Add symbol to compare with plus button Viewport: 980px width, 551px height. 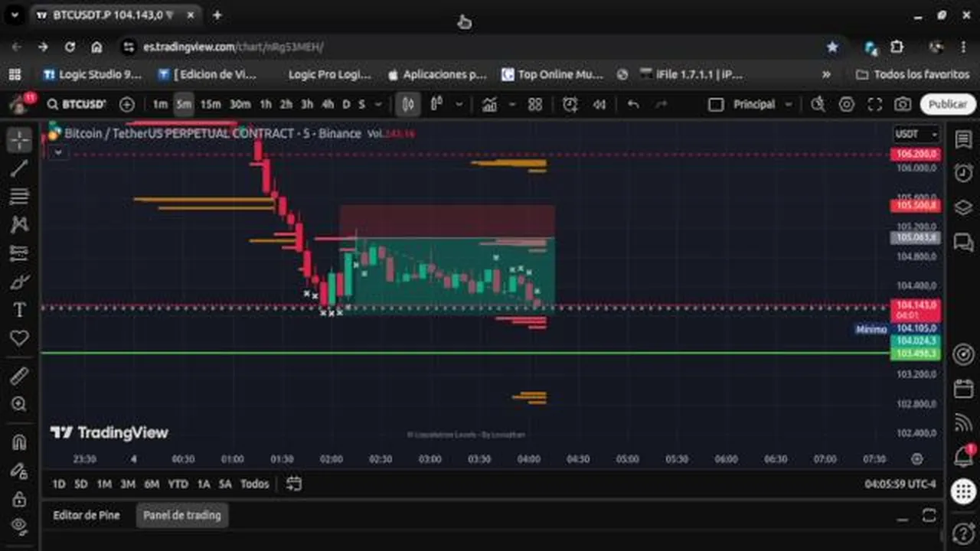tap(127, 104)
